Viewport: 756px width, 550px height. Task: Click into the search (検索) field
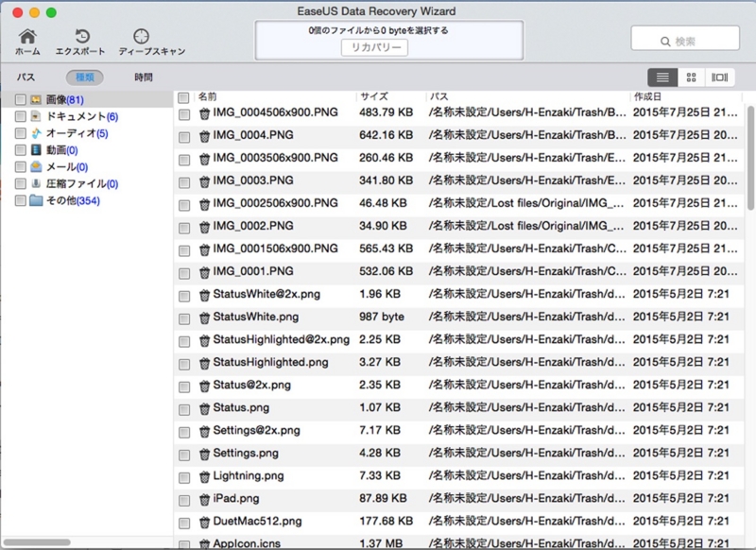(x=685, y=38)
